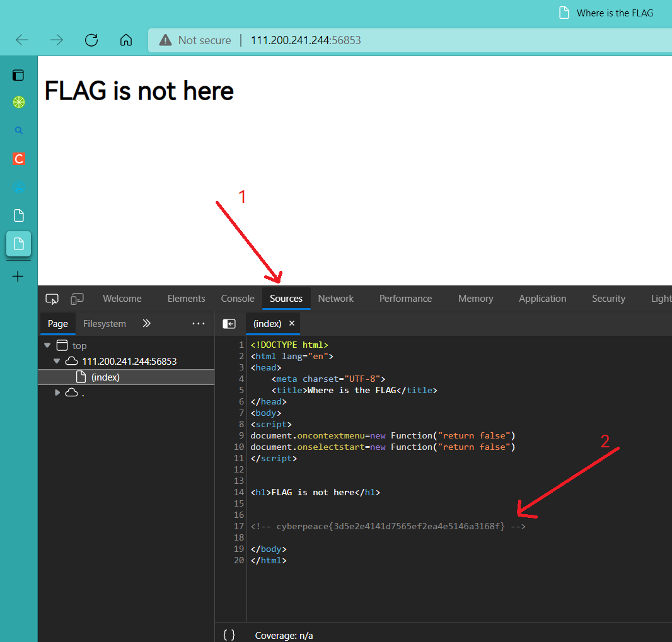This screenshot has height=642, width=672.
Task: Open the orange C sidebar tab
Action: pos(18,159)
